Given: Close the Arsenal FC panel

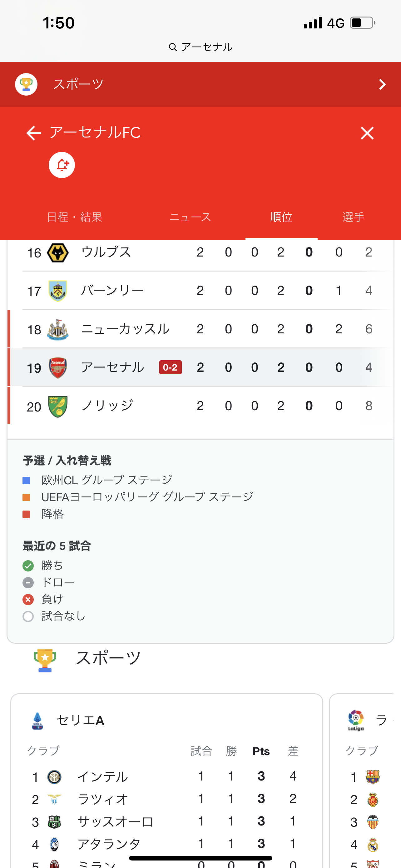Looking at the screenshot, I should point(367,133).
